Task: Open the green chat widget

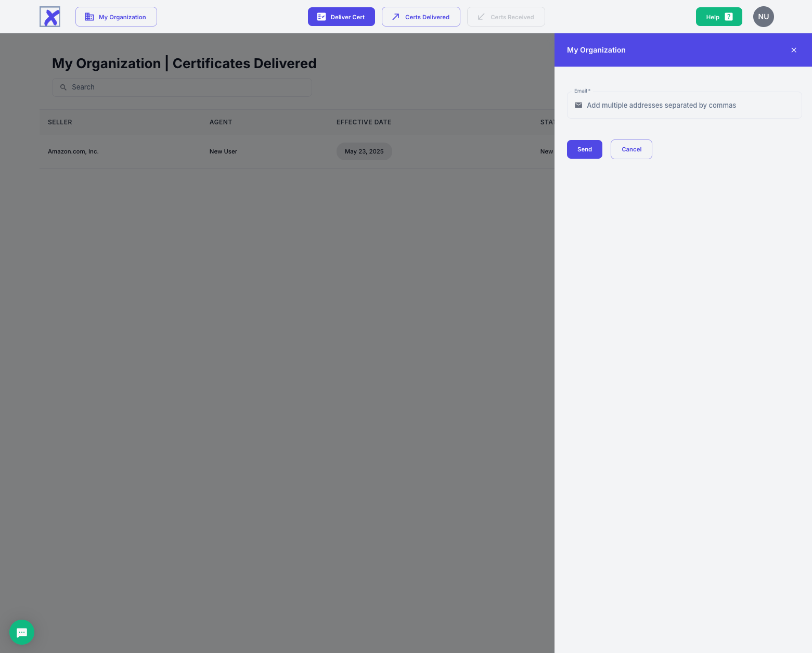Action: coord(22,632)
